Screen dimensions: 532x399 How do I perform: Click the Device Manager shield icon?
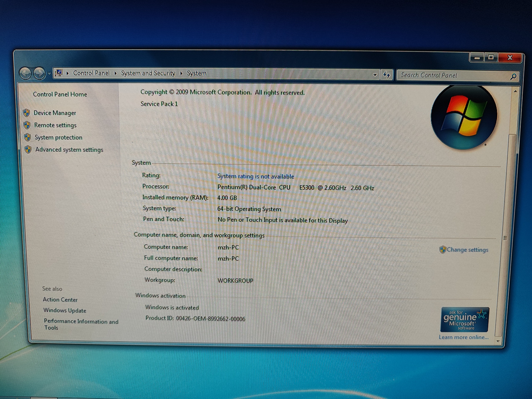pyautogui.click(x=26, y=113)
